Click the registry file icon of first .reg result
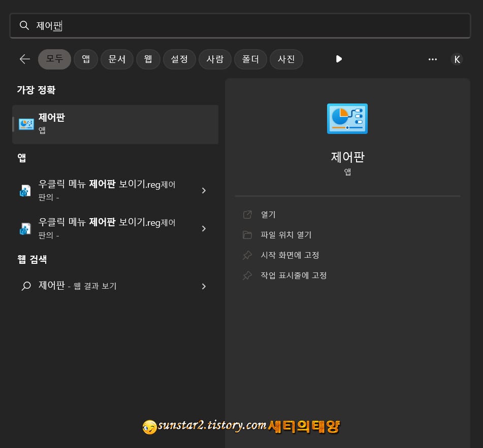 click(25, 190)
